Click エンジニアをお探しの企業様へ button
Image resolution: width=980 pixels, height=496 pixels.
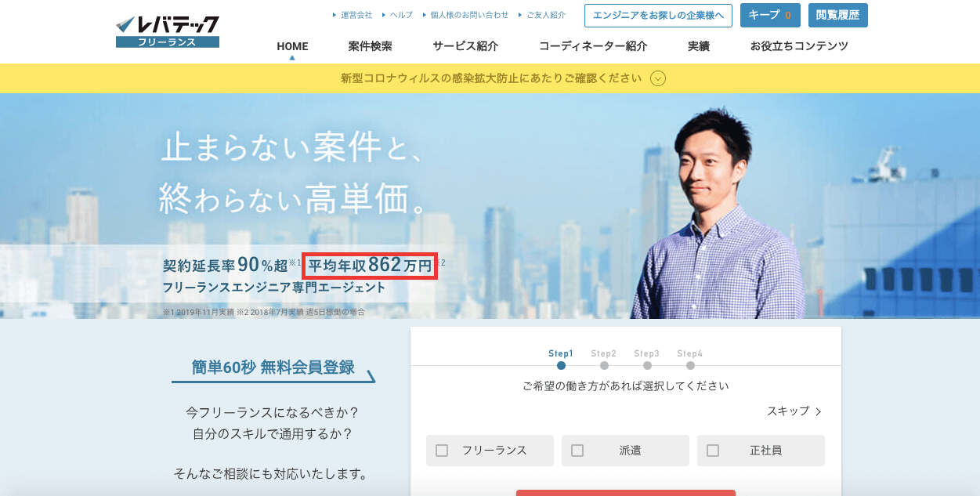pyautogui.click(x=658, y=15)
